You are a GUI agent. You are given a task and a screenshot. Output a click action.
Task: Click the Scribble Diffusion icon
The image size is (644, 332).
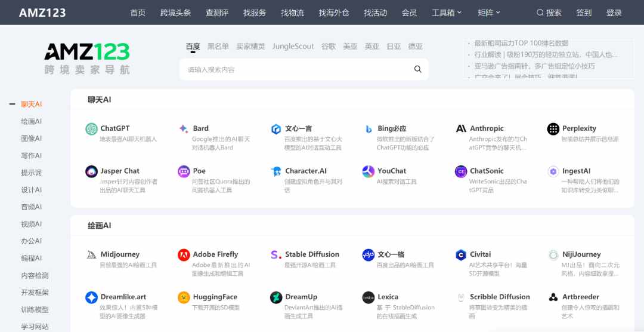click(x=461, y=297)
